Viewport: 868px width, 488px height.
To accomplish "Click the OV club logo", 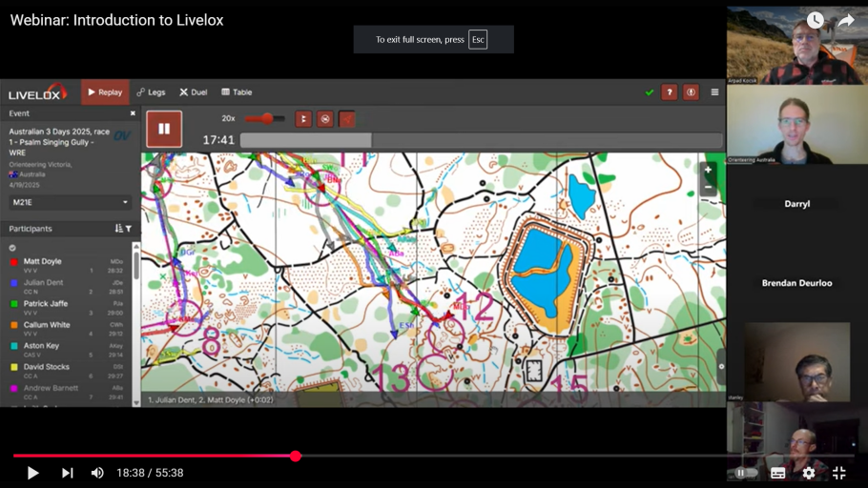I will [x=122, y=135].
